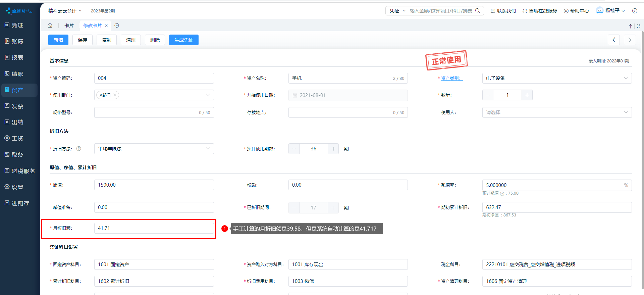
Task: Click the 生成凭证 button
Action: coord(183,40)
